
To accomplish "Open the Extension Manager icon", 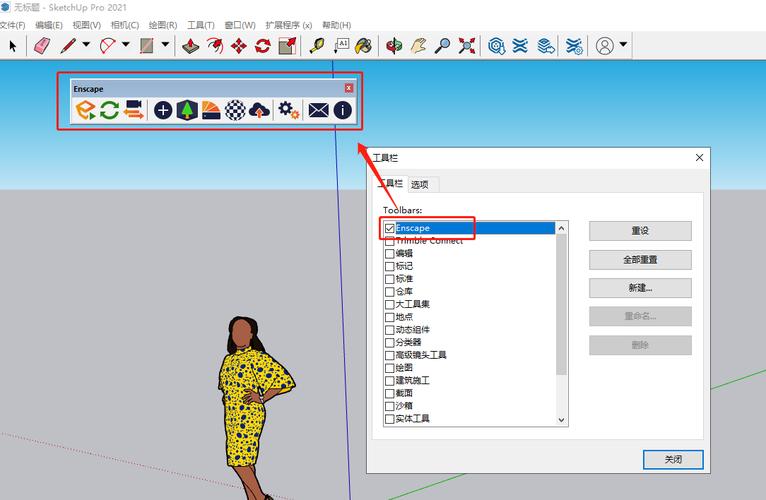I will point(574,46).
